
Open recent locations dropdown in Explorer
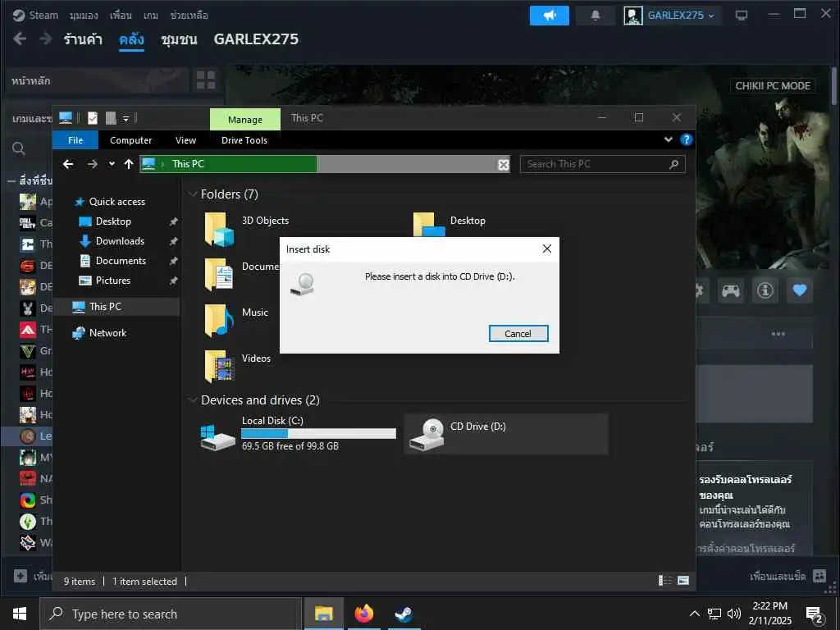pyautogui.click(x=112, y=164)
